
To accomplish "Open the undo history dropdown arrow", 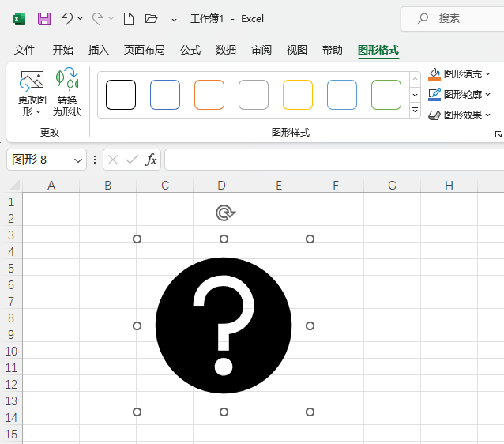I will pyautogui.click(x=81, y=19).
